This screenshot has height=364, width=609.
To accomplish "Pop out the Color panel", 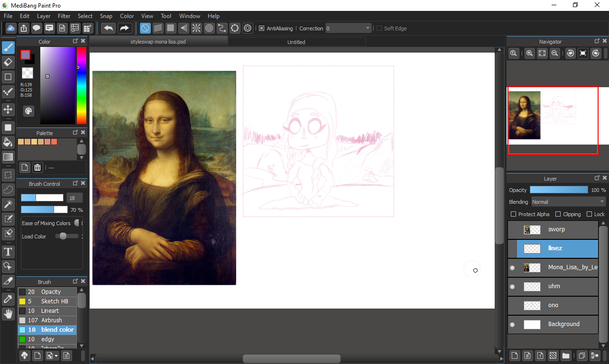I will tap(75, 41).
